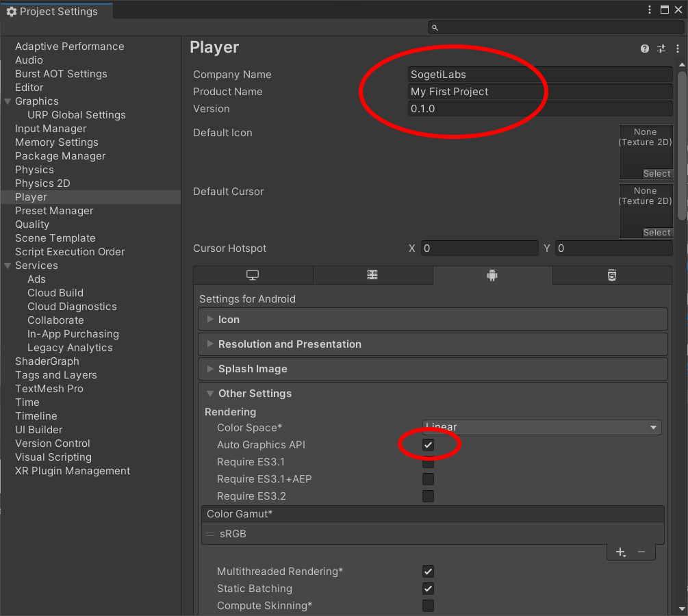Click the Project Settings window kebab menu

tap(650, 10)
